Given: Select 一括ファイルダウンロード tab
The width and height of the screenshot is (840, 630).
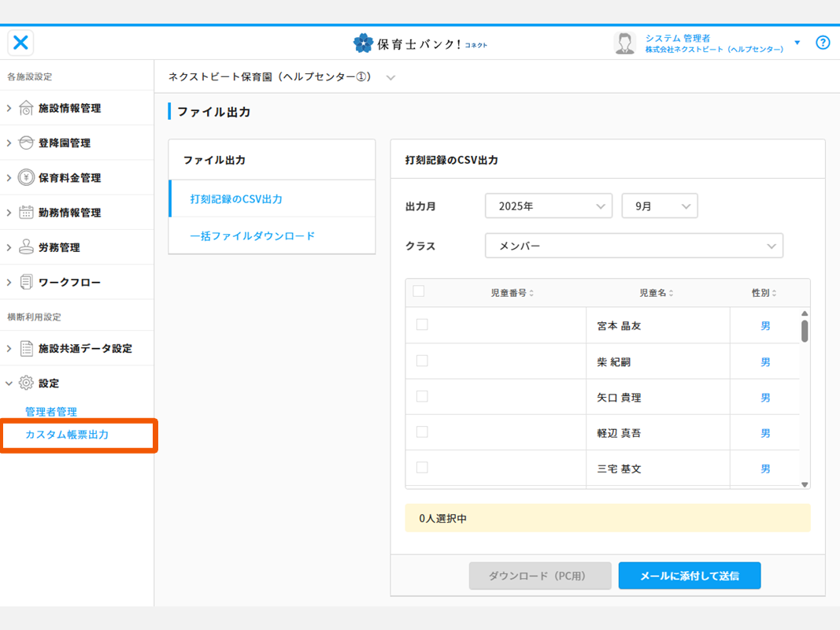Looking at the screenshot, I should pos(253,235).
